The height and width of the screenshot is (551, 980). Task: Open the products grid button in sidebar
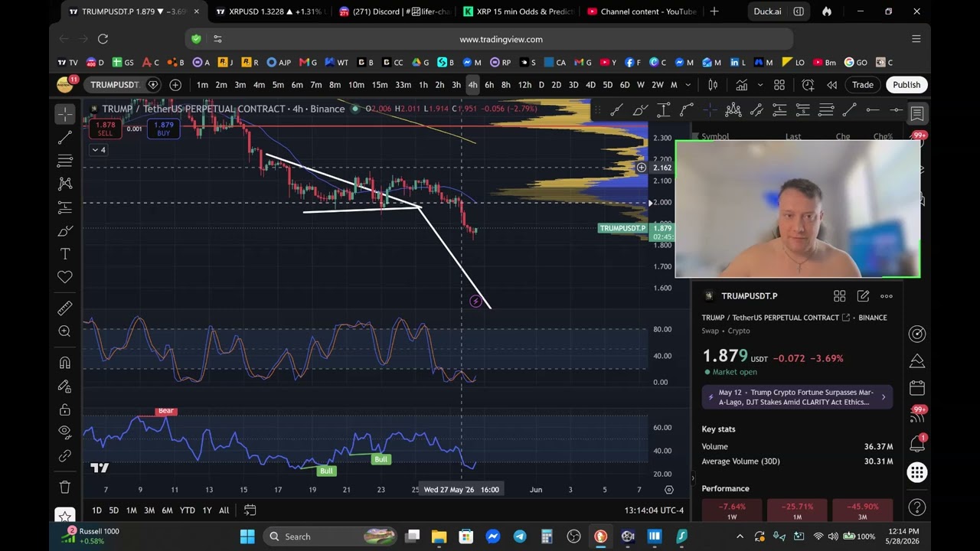pyautogui.click(x=916, y=472)
